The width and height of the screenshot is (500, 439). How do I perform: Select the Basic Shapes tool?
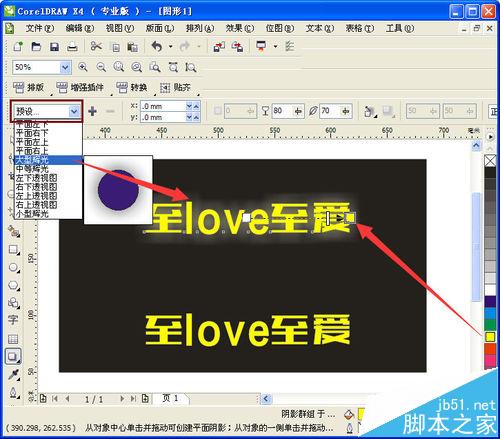13,303
